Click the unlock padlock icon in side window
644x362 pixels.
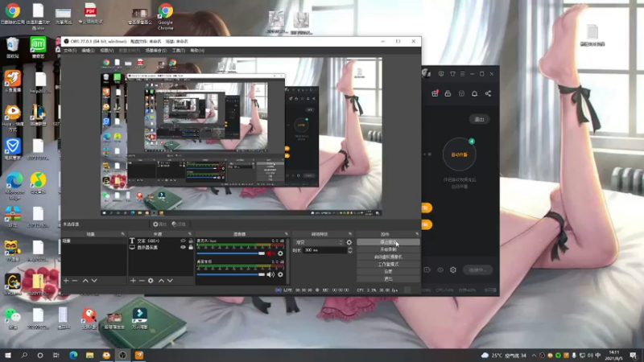[448, 93]
